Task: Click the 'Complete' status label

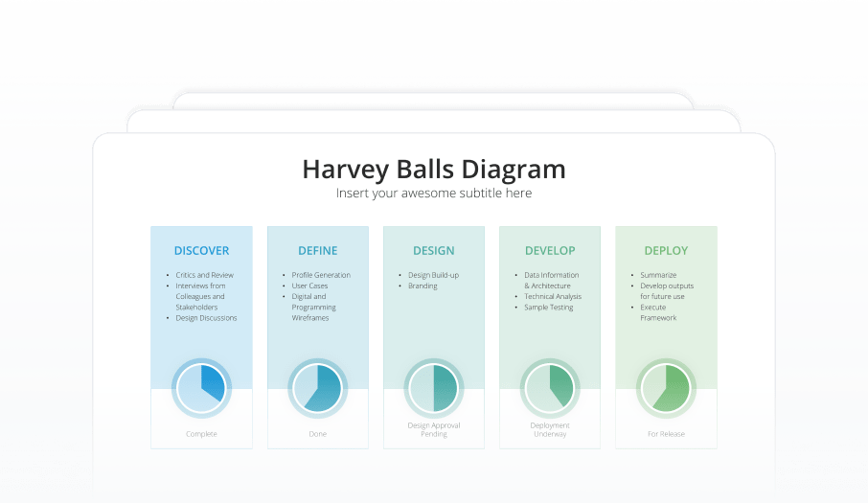Action: coord(201,434)
